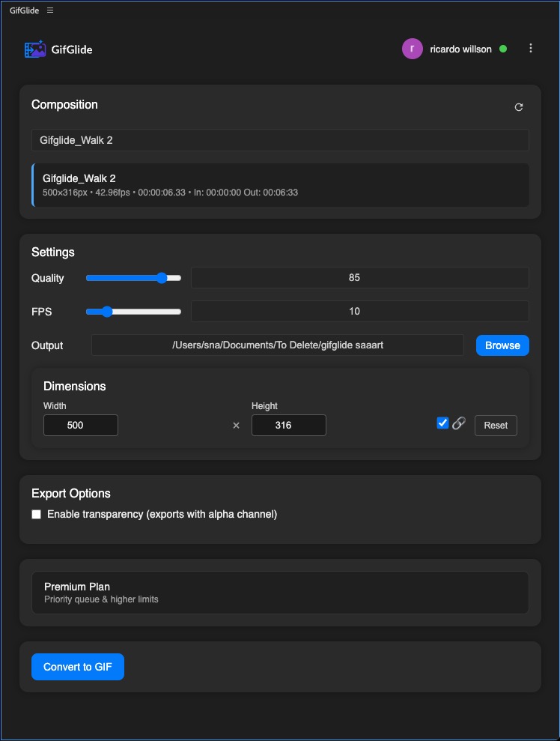This screenshot has width=560, height=741.
Task: Click the GifGlide app logo icon
Action: click(34, 49)
